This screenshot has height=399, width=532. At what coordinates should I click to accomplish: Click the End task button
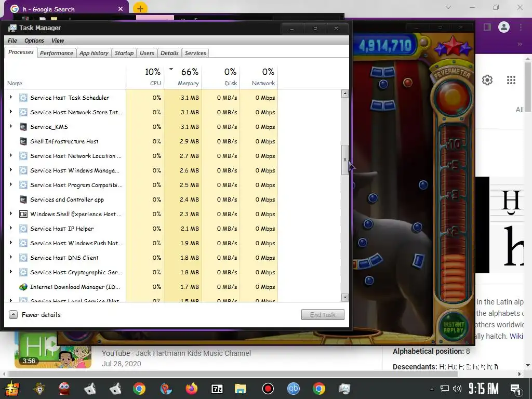click(x=323, y=314)
